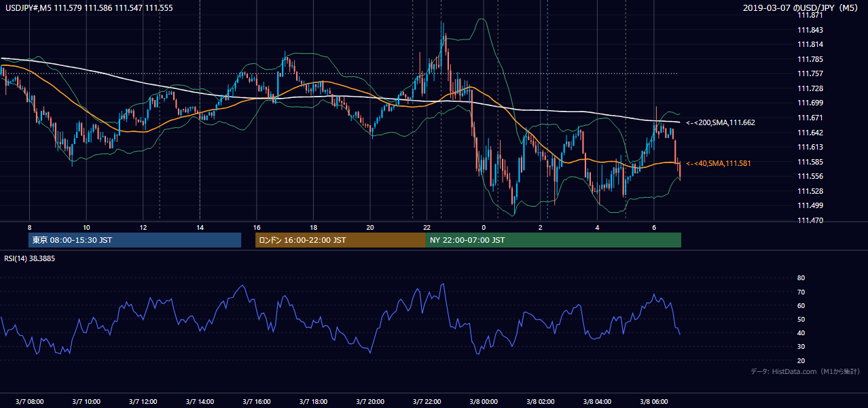Image resolution: width=868 pixels, height=408 pixels.
Task: Click the 2019-03-07 USD/JPY (M5) title
Action: coord(801,7)
